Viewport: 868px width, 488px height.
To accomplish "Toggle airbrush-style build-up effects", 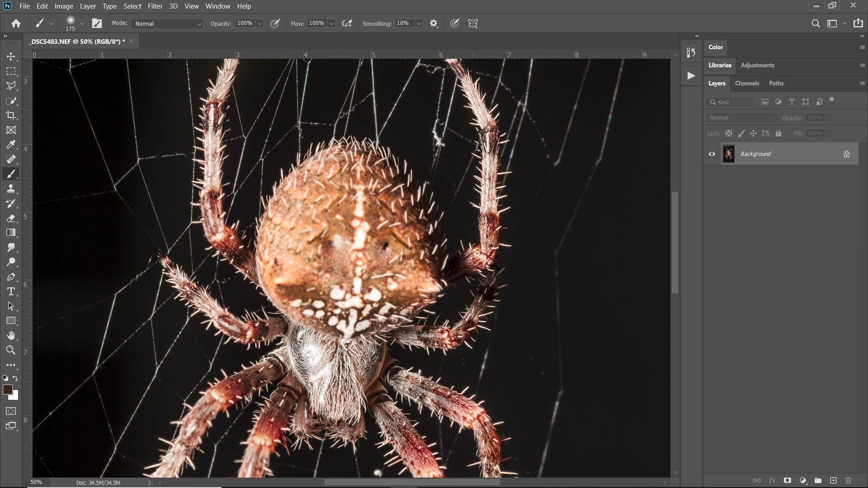I will pyautogui.click(x=347, y=23).
